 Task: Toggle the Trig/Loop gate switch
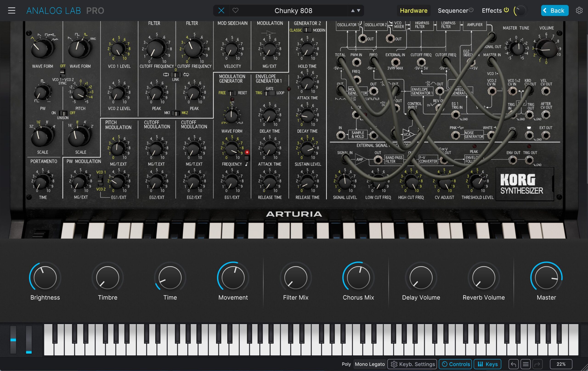point(270,93)
